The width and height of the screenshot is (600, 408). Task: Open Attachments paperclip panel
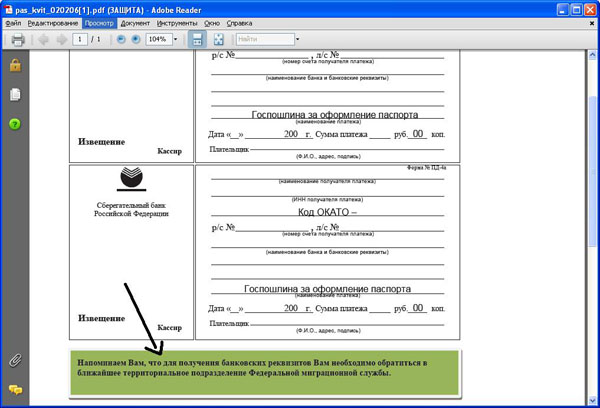coord(15,361)
